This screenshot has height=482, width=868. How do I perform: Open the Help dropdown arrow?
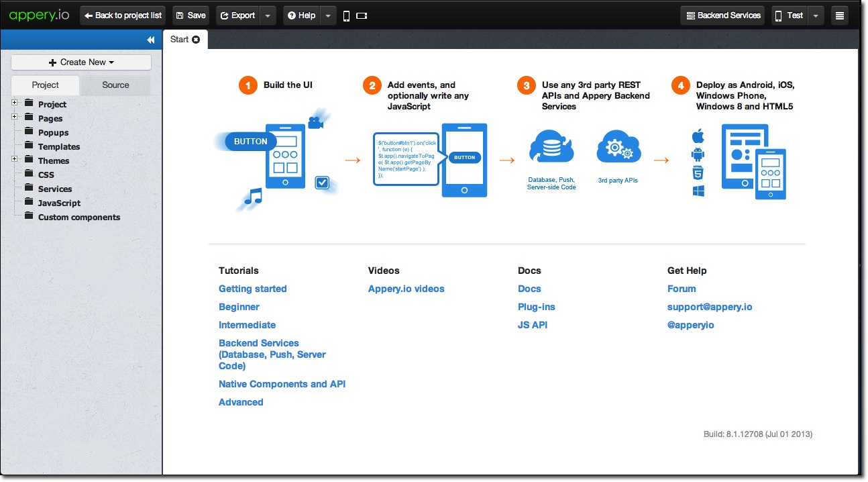point(328,15)
